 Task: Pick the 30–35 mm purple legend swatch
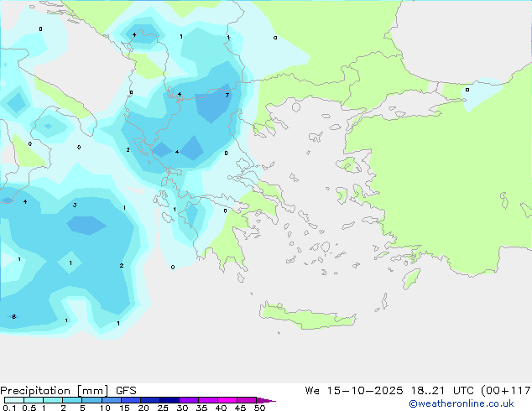(189, 400)
